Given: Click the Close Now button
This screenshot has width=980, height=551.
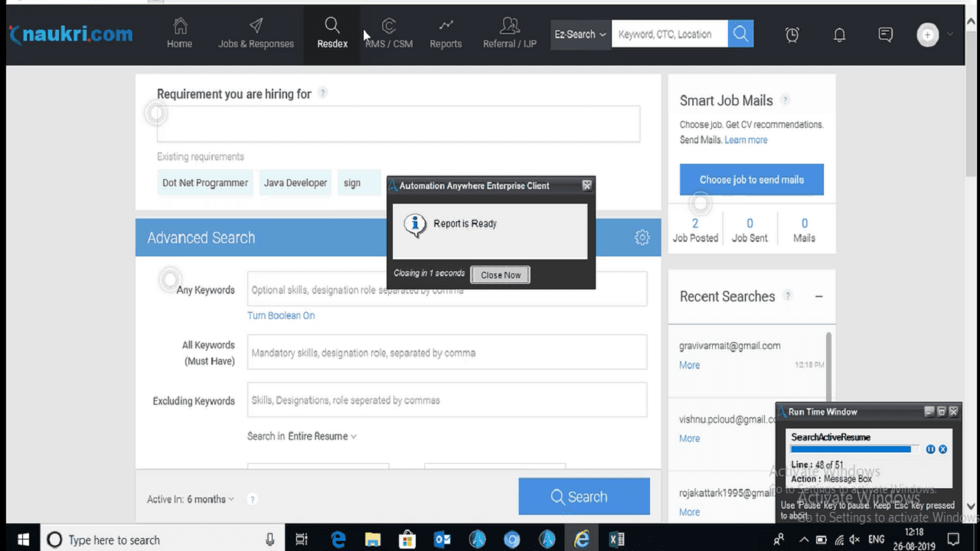Looking at the screenshot, I should pos(501,275).
